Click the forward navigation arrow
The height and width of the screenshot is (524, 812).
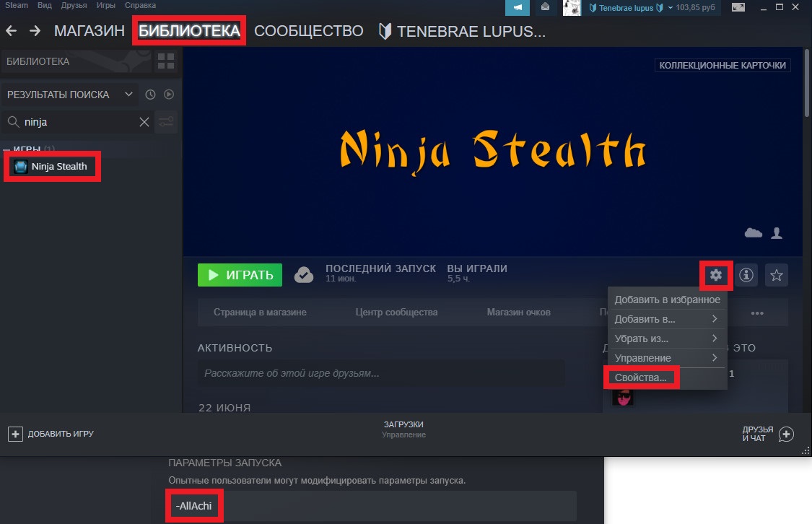(35, 31)
